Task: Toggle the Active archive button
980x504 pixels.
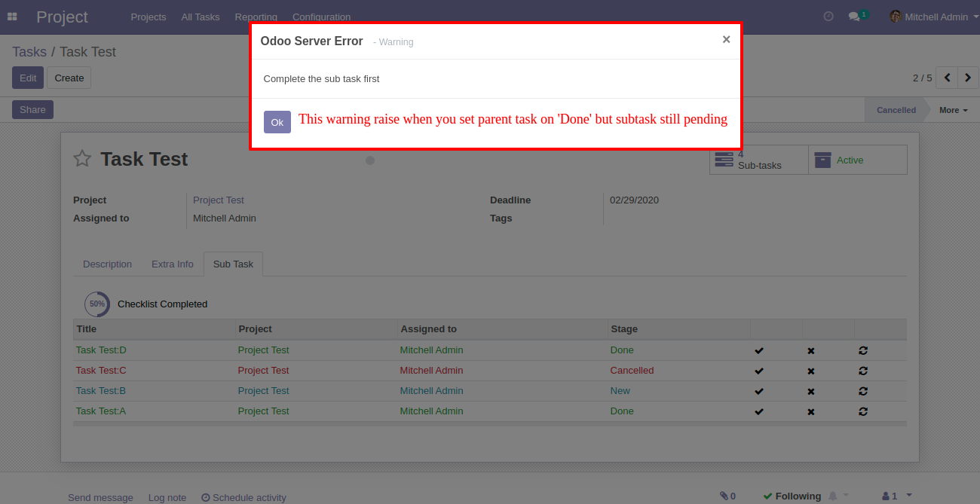Action: click(x=858, y=160)
